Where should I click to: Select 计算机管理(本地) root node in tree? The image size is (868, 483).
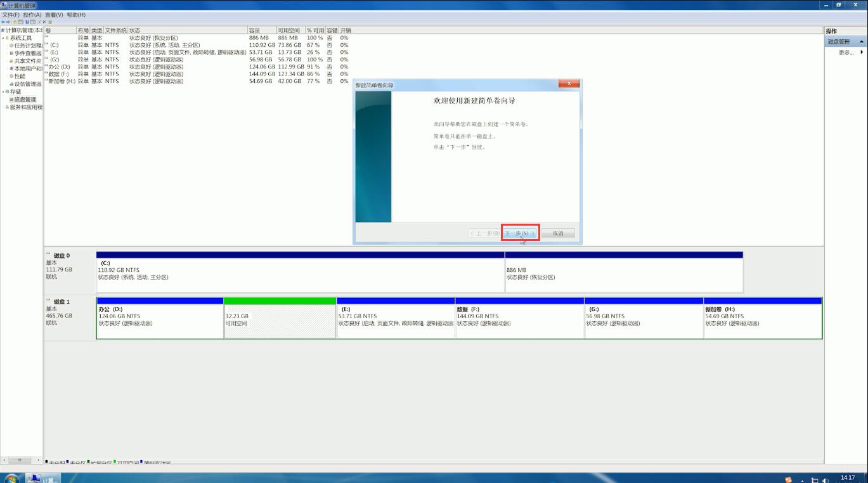coord(23,30)
